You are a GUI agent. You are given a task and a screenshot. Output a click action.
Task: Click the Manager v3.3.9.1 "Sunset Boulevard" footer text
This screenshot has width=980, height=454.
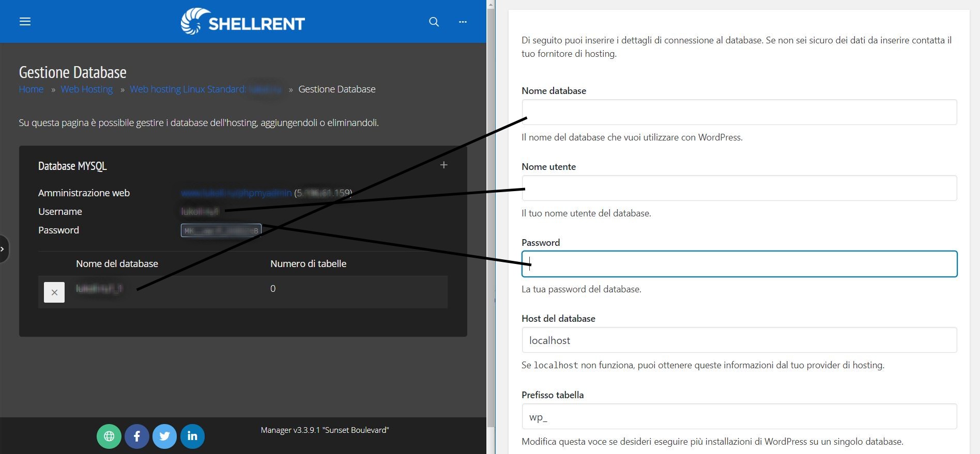tap(325, 430)
